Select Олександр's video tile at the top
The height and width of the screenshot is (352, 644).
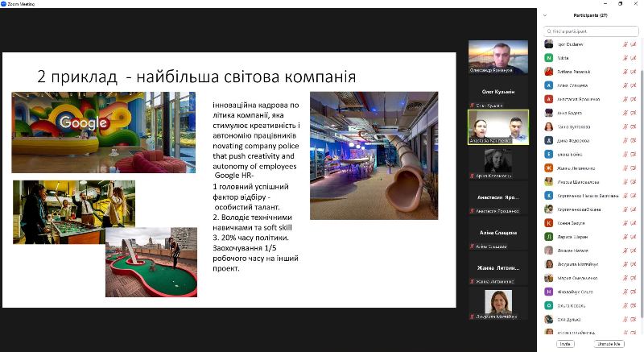498,57
